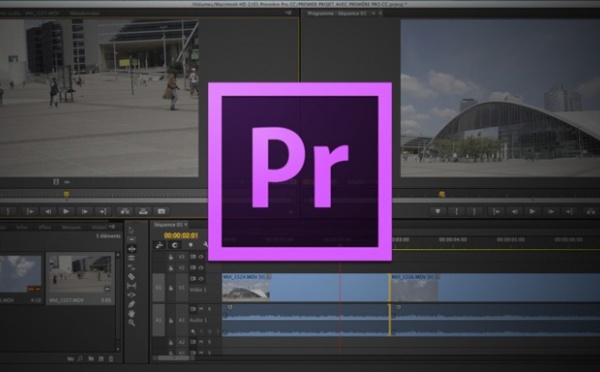600x372 pixels.
Task: Open the Source monitor panel menu
Action: point(288,13)
